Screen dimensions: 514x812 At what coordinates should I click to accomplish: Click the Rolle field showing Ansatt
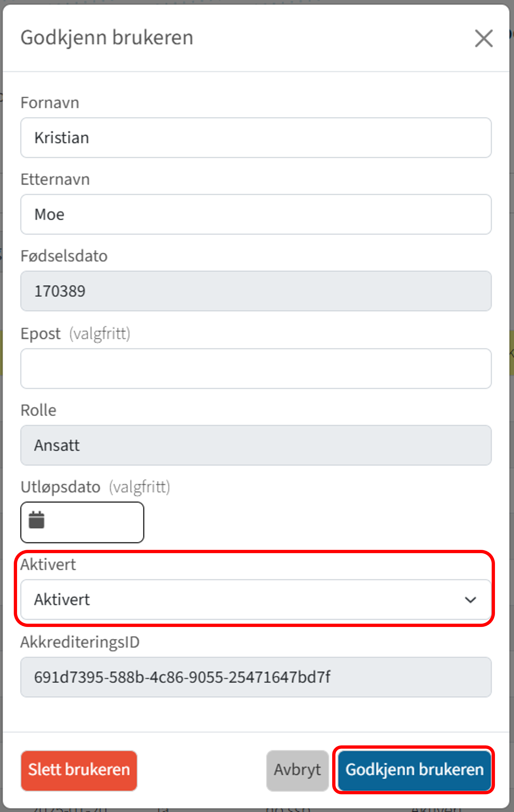click(256, 445)
